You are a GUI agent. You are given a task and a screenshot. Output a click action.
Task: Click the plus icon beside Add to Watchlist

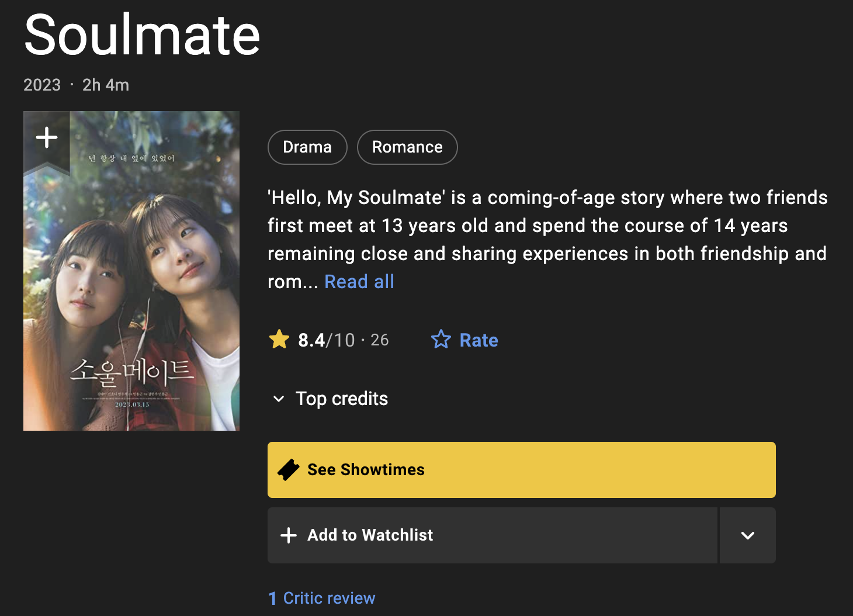289,535
